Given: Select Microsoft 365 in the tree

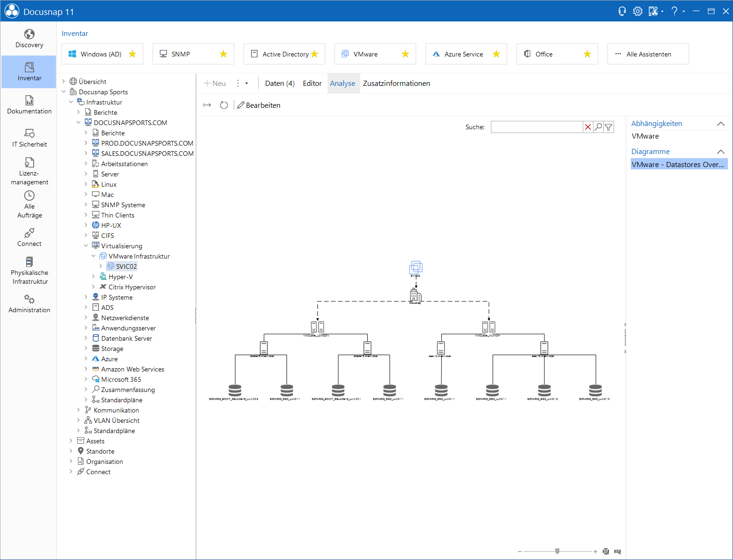Looking at the screenshot, I should 121,379.
